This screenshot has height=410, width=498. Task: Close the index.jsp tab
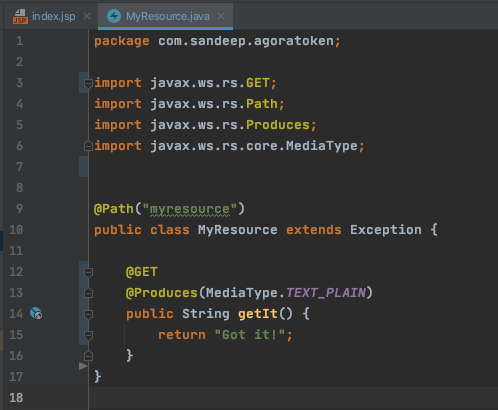87,16
